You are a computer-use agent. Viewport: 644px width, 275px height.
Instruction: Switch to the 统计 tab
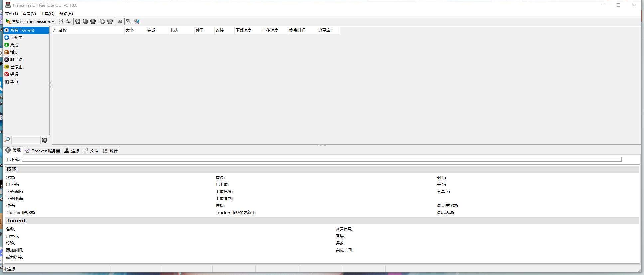(x=110, y=151)
